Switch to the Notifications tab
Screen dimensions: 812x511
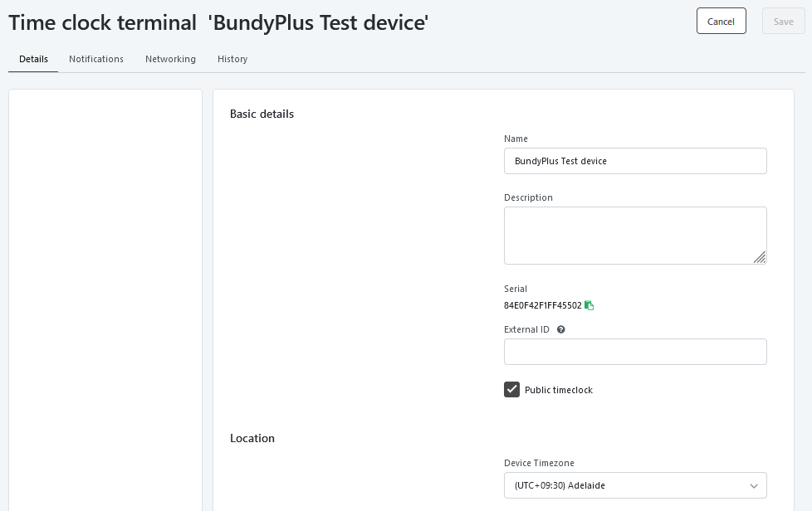(96, 59)
